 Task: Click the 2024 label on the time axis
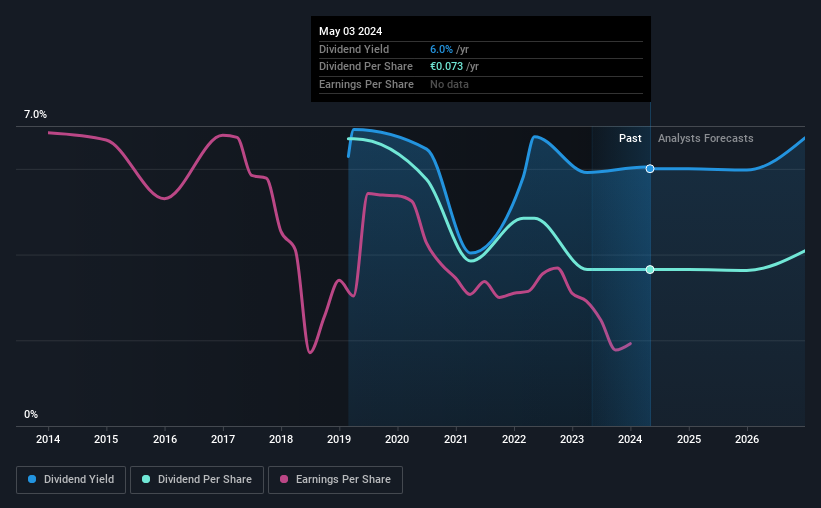630,439
